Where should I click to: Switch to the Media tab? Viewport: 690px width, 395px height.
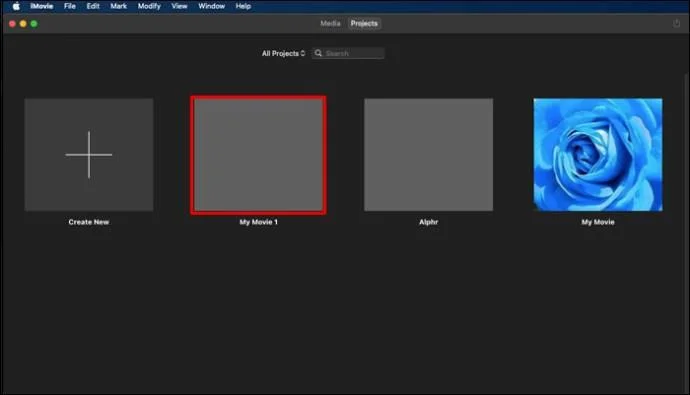point(330,23)
